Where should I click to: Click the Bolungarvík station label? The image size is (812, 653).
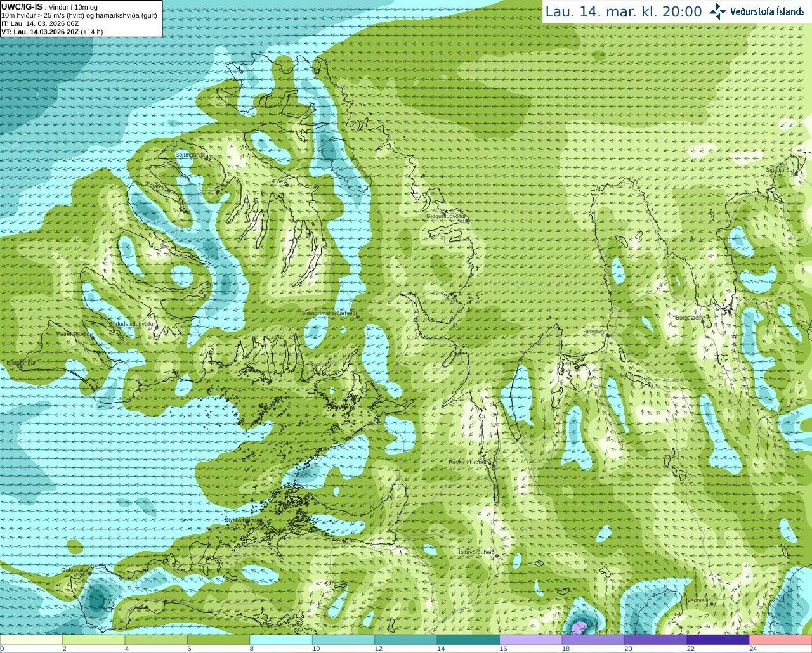190,155
